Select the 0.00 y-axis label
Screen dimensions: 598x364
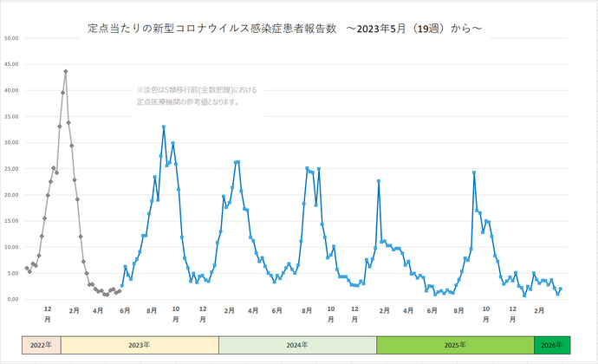click(x=13, y=299)
